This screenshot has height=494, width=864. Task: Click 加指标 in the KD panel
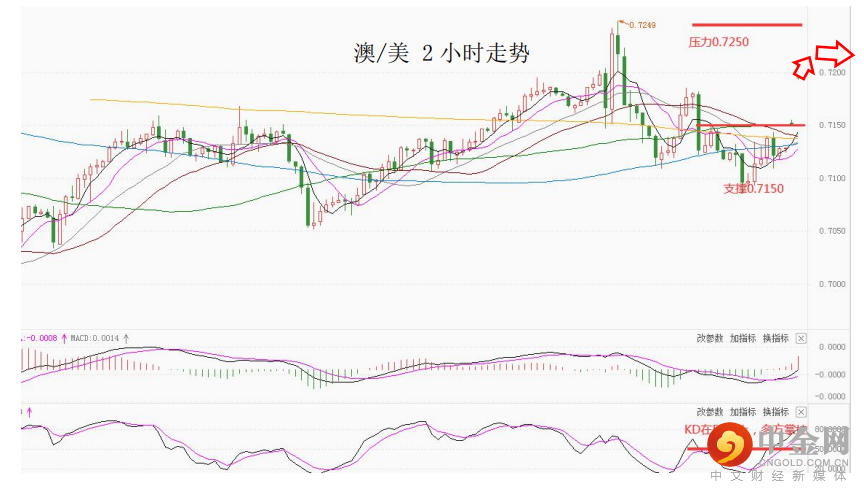(743, 412)
